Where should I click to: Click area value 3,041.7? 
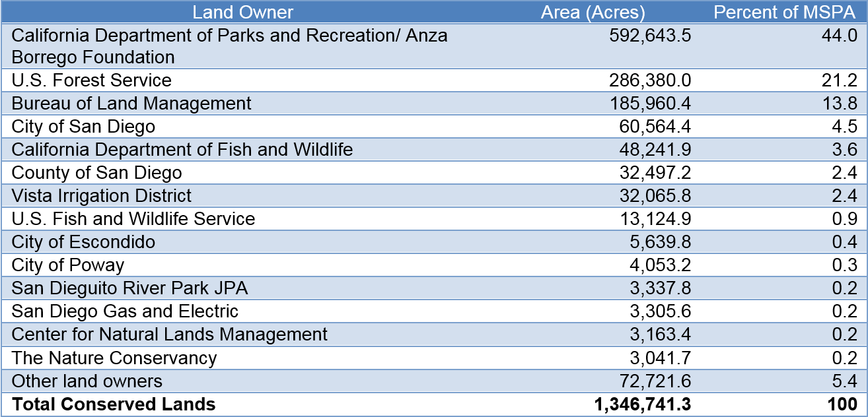[661, 358]
